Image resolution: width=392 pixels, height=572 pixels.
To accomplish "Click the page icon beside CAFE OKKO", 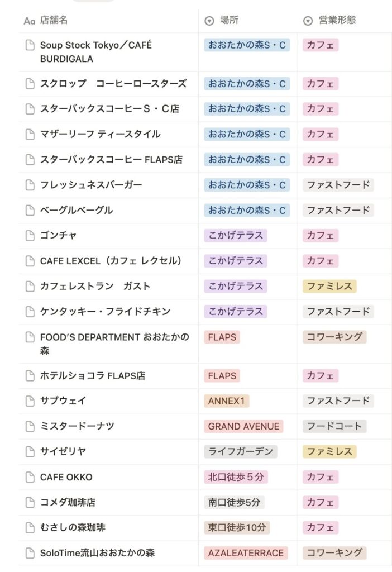I will click(30, 477).
